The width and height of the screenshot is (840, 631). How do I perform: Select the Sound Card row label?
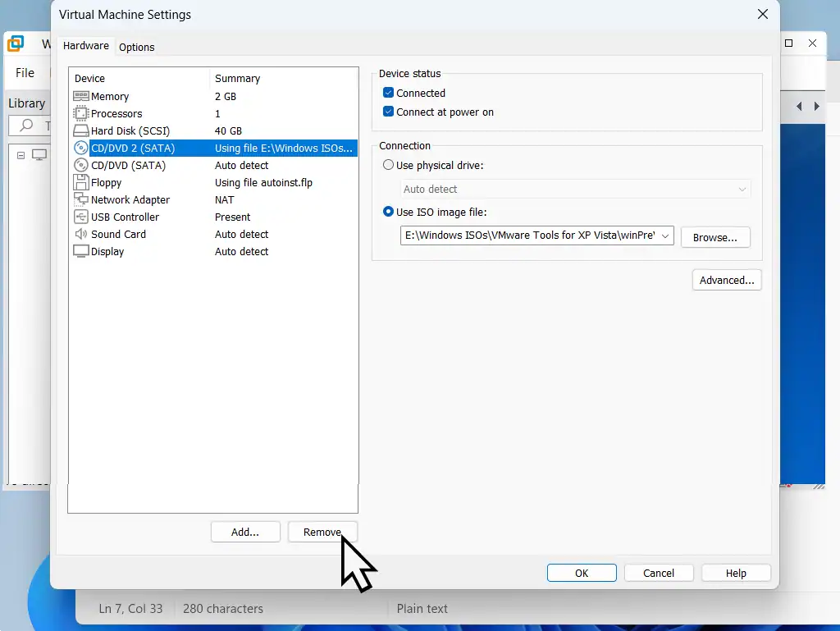(x=118, y=234)
